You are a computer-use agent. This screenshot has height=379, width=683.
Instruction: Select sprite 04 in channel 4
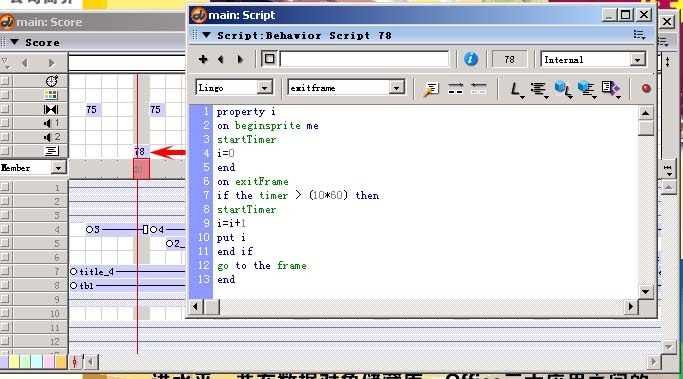167,229
